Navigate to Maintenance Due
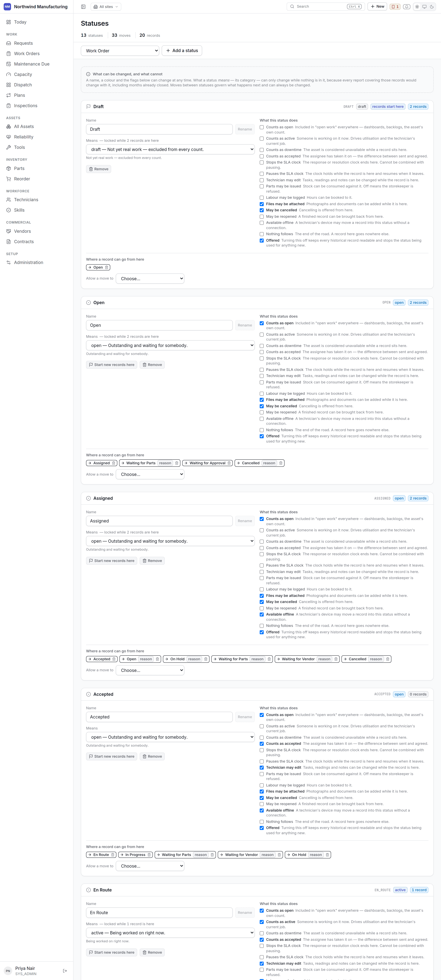The width and height of the screenshot is (441, 980). point(37,64)
